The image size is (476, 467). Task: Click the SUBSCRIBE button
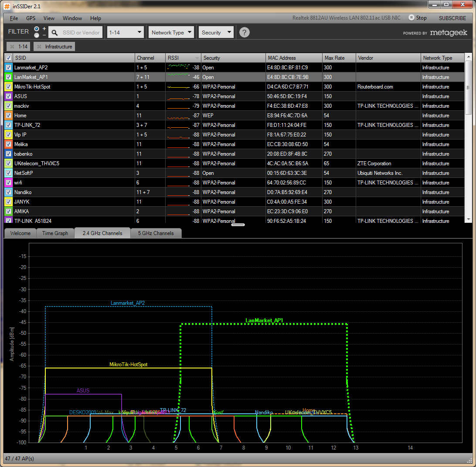[x=452, y=18]
